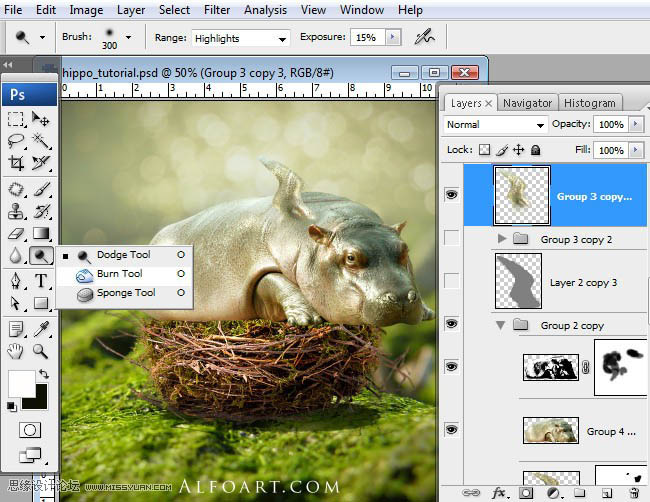Hide the Group 3 copy 3 layer
The height and width of the screenshot is (502, 650).
pos(451,195)
